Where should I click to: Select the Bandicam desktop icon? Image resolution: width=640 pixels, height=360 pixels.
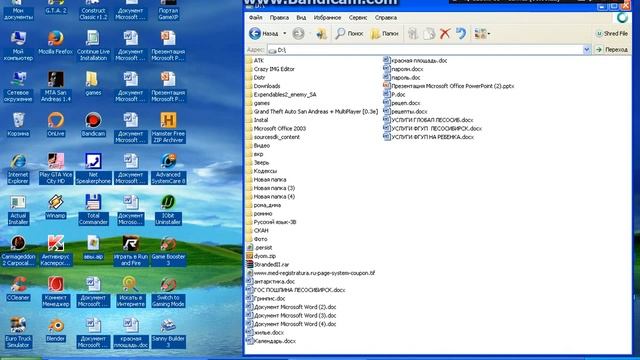[93, 124]
